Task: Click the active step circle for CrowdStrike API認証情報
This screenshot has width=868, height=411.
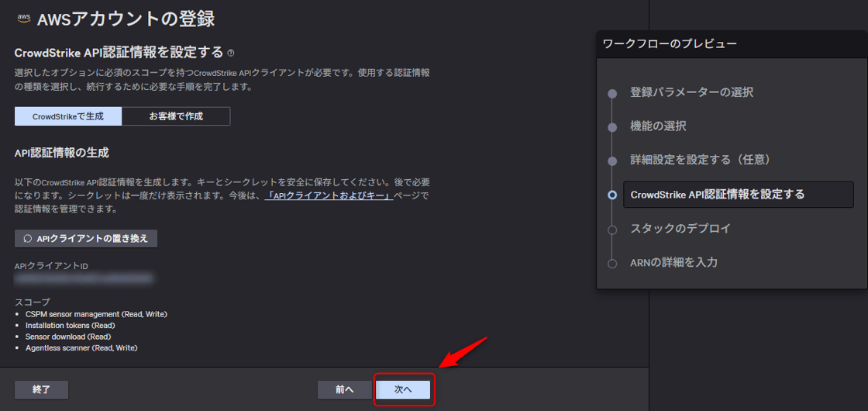Action: (612, 195)
